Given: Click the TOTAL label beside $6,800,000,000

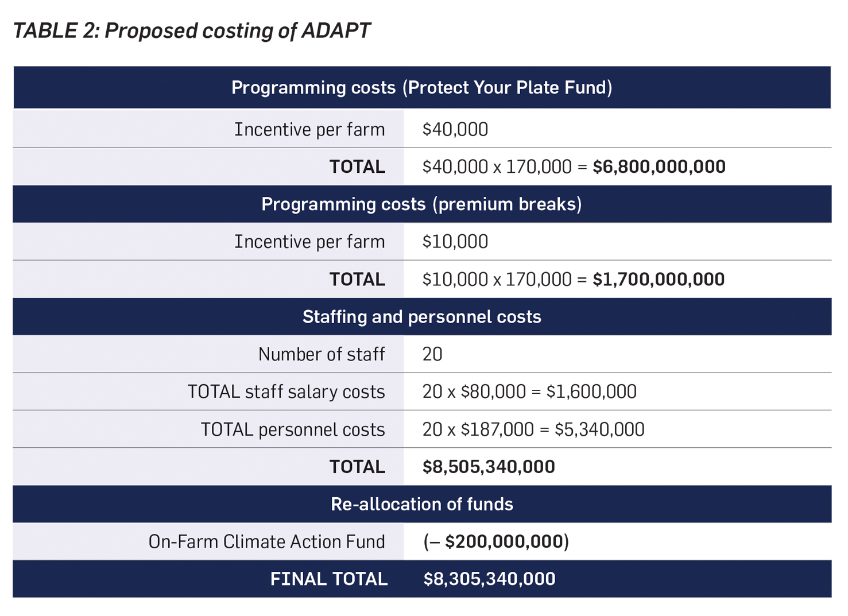Looking at the screenshot, I should pos(357,166).
